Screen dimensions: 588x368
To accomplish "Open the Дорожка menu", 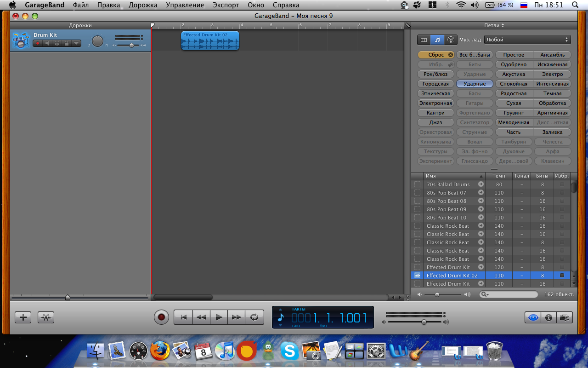I will 143,5.
